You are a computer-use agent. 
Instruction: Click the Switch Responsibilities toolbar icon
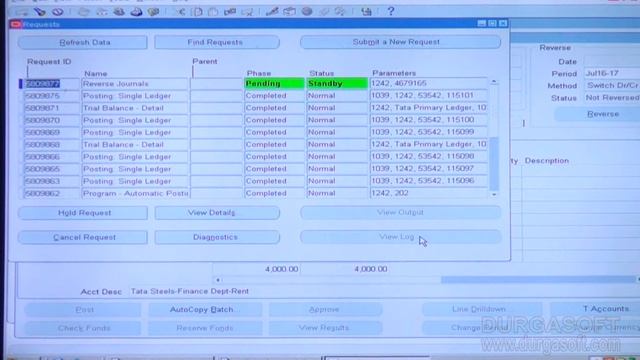119,11
